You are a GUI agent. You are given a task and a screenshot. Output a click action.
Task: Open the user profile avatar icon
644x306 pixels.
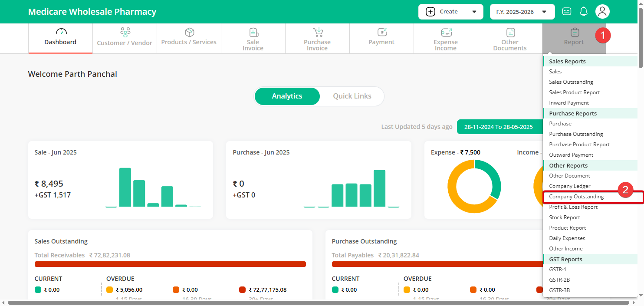(x=602, y=12)
